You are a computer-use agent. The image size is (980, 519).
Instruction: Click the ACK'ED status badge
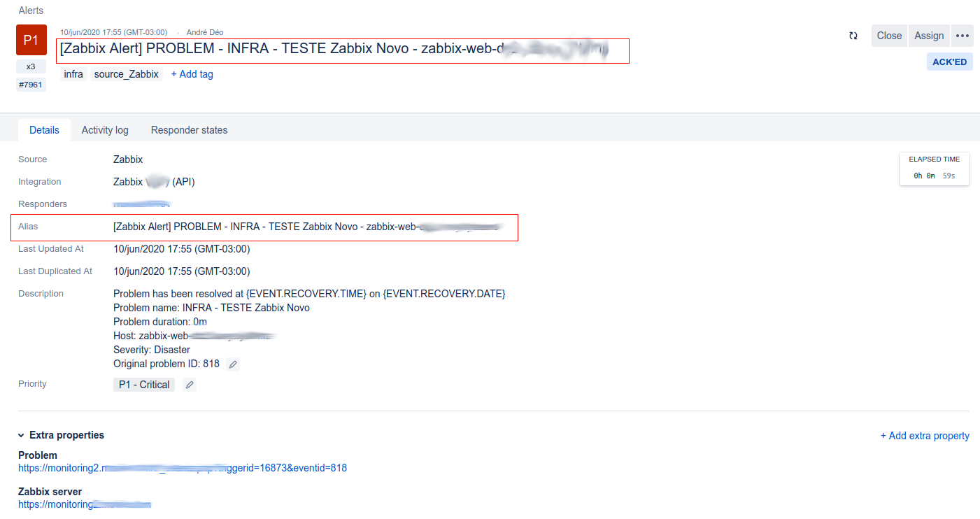950,62
